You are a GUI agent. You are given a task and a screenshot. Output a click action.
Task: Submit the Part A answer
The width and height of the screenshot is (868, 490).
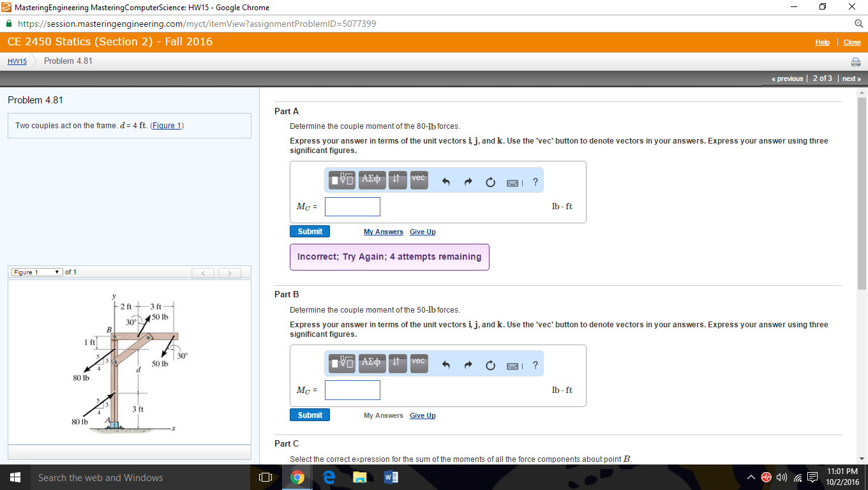310,231
